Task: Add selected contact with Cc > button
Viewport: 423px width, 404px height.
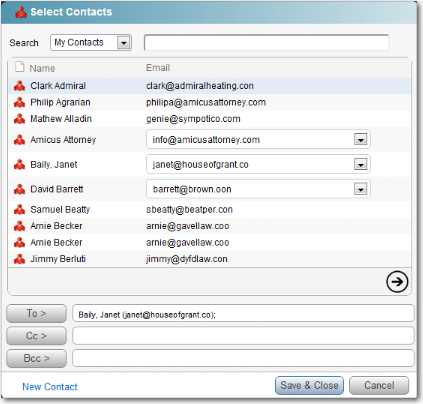Action: (37, 336)
